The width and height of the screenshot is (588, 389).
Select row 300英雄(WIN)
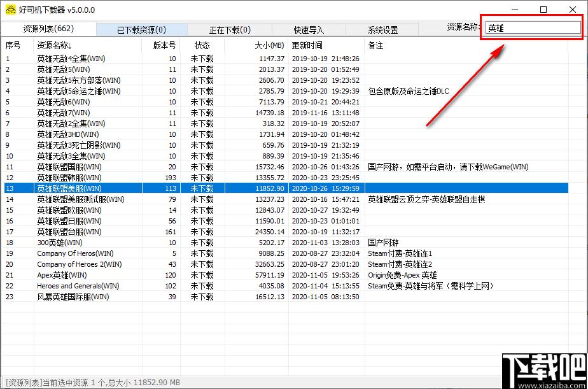pos(286,243)
